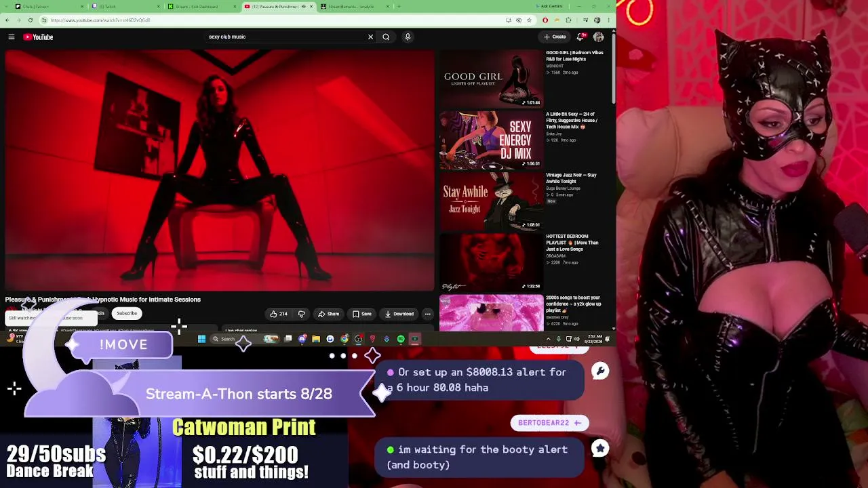Viewport: 868px width, 488px height.
Task: Click the browser address bar
Action: (x=271, y=20)
